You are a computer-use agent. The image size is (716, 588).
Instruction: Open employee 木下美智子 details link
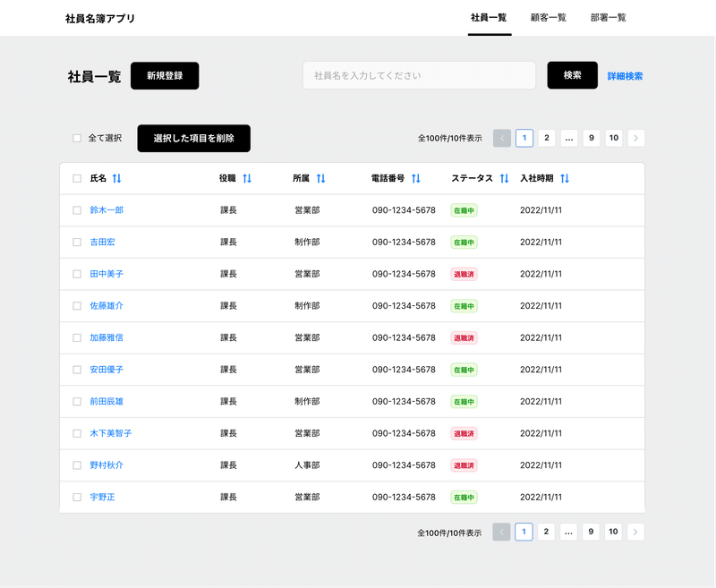(111, 434)
